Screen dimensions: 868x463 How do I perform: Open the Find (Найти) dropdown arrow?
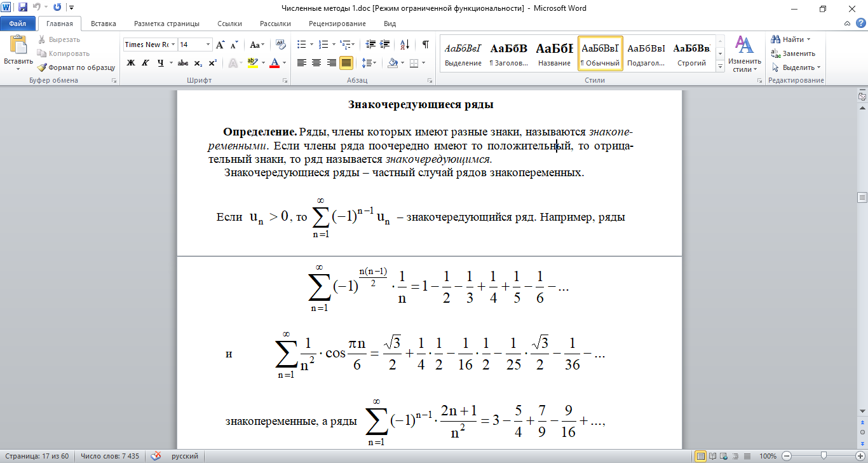(808, 39)
